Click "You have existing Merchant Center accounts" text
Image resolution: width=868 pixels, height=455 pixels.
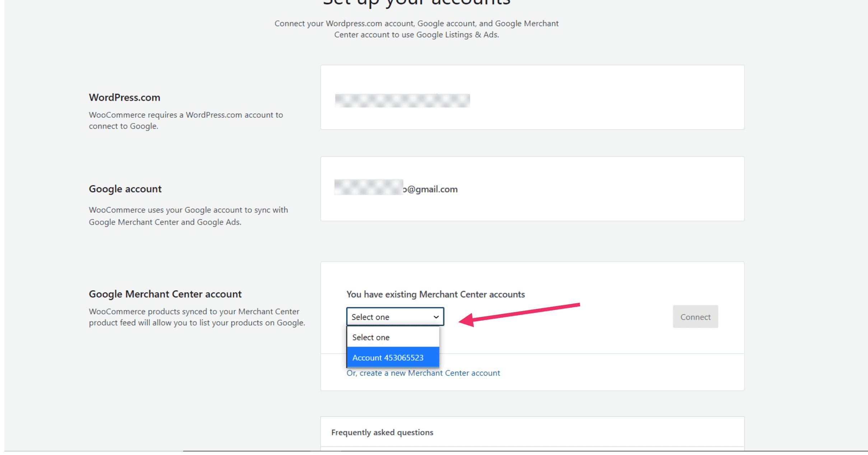(435, 294)
